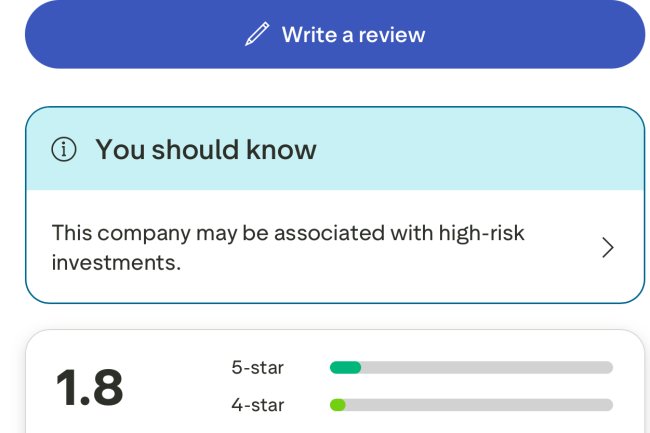The height and width of the screenshot is (433, 650).
Task: Select the "You should know" heading
Action: tap(205, 150)
